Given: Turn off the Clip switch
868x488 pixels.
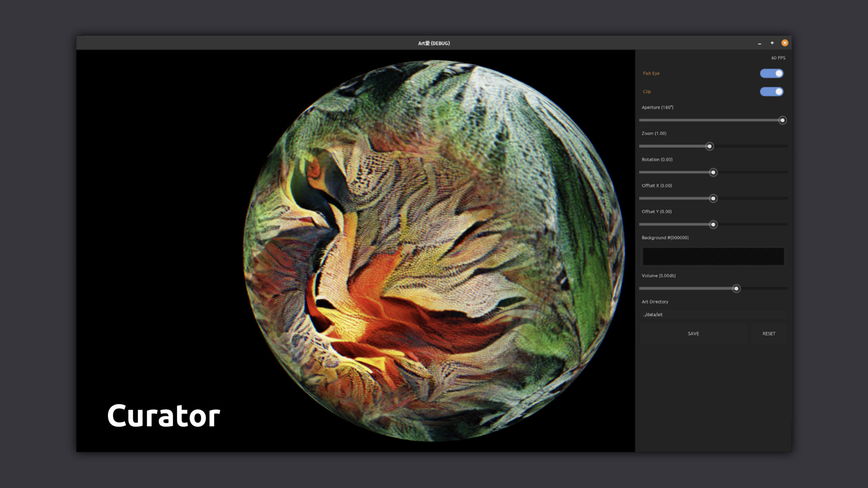Looking at the screenshot, I should [x=771, y=92].
